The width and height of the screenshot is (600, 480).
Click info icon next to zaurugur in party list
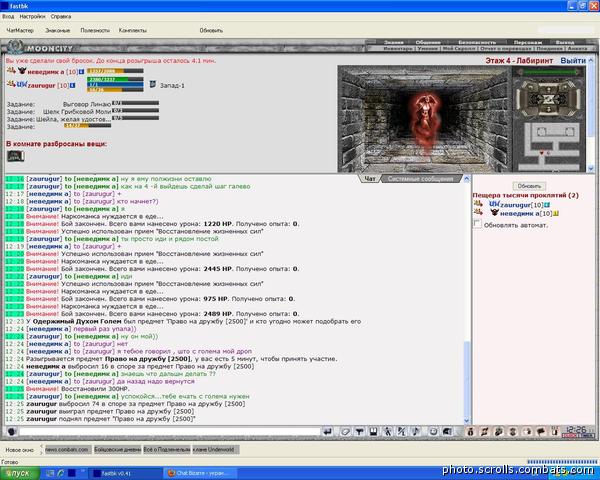click(73, 85)
